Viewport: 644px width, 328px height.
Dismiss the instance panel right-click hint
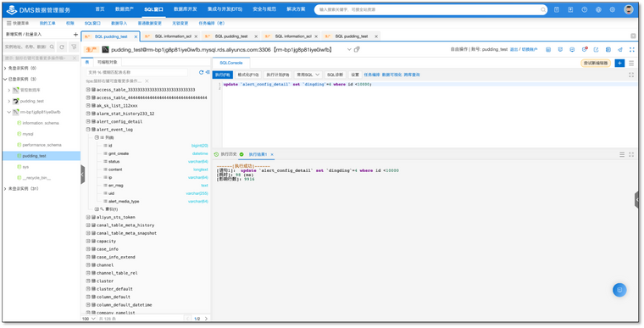[75, 58]
